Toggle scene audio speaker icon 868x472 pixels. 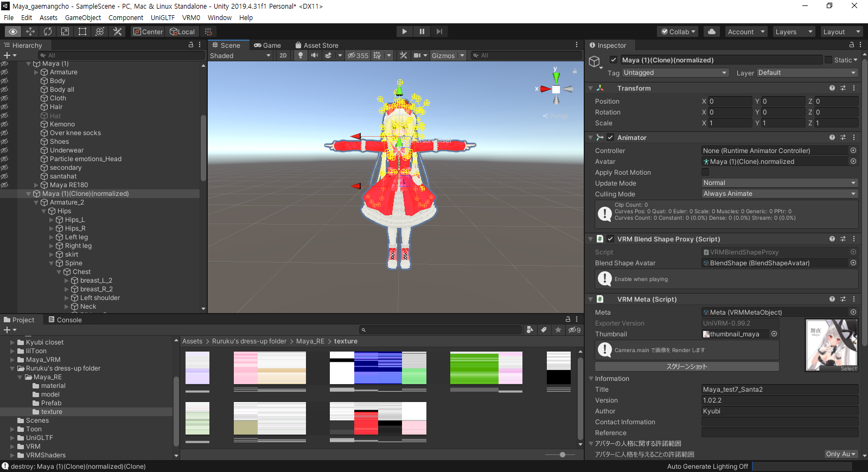[314, 55]
